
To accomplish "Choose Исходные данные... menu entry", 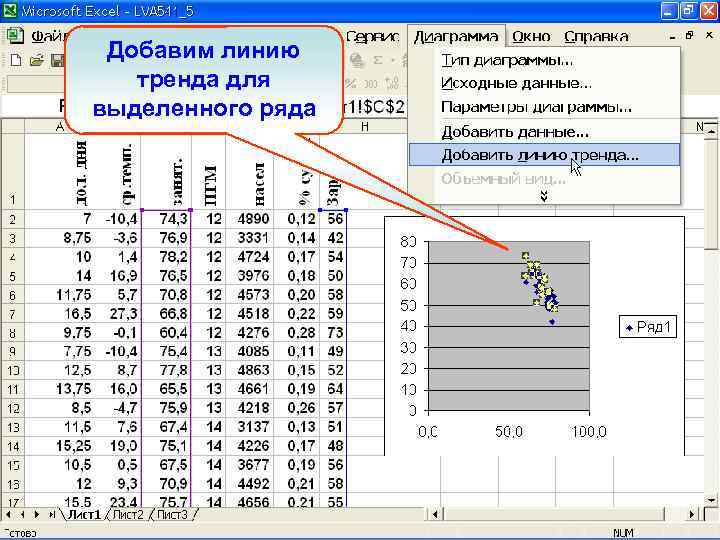I will pos(544,84).
